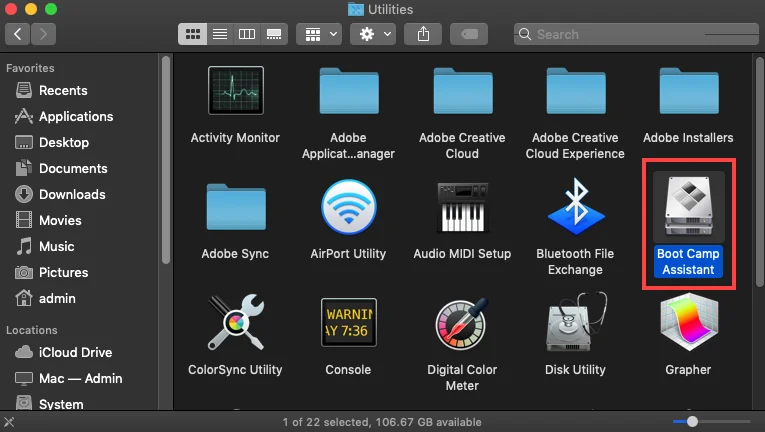This screenshot has height=432, width=765.
Task: Open Applications in the sidebar
Action: click(x=75, y=116)
